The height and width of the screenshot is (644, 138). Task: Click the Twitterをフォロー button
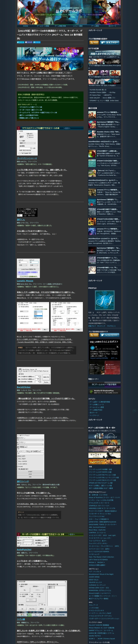coord(110,335)
